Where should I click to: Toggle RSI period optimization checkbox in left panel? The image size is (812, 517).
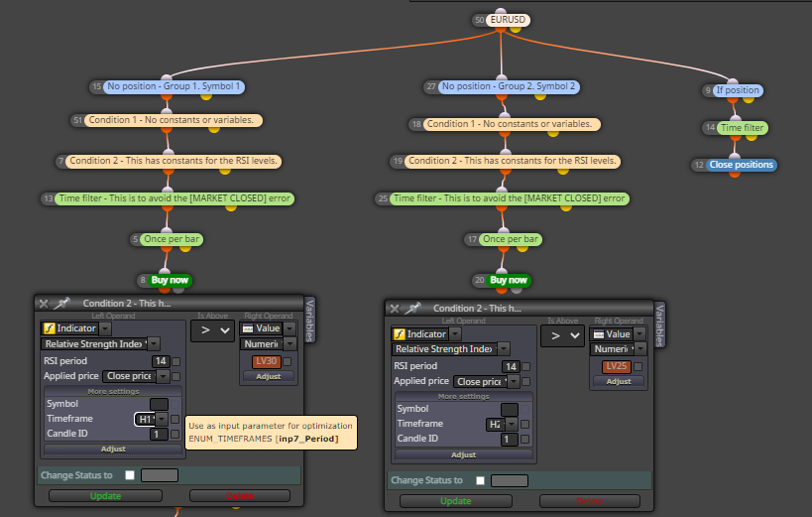point(176,361)
